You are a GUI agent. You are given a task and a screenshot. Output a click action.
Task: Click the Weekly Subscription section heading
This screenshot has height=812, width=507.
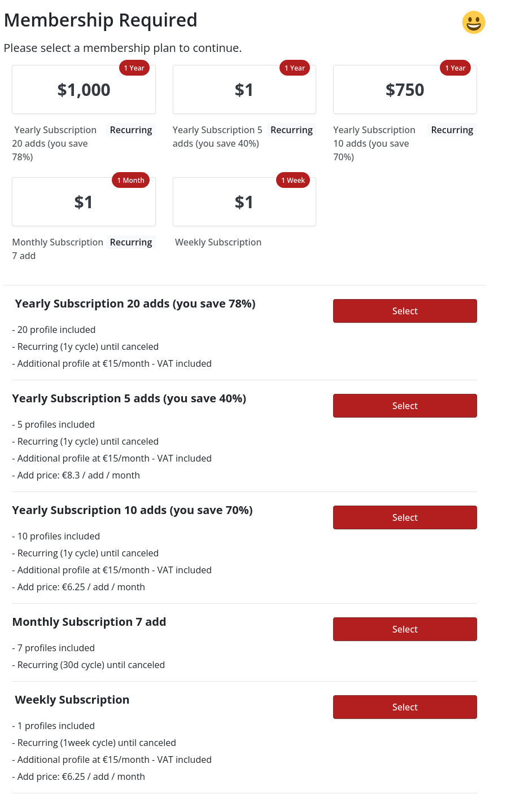pos(72,700)
